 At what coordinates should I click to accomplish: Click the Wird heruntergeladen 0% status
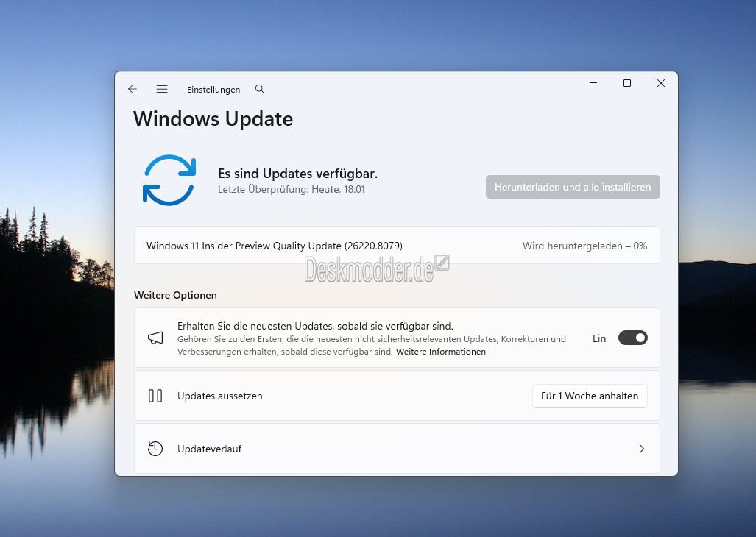click(x=584, y=246)
